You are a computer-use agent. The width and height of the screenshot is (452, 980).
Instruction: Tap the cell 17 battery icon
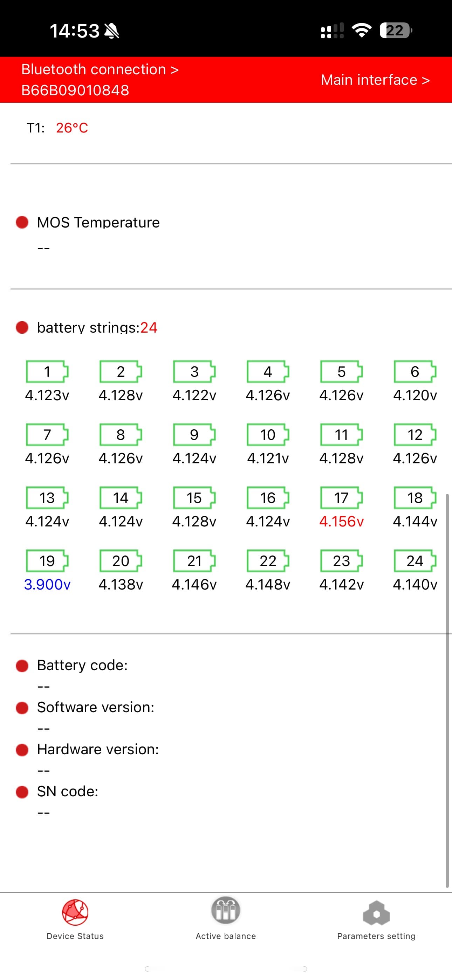[x=341, y=498]
